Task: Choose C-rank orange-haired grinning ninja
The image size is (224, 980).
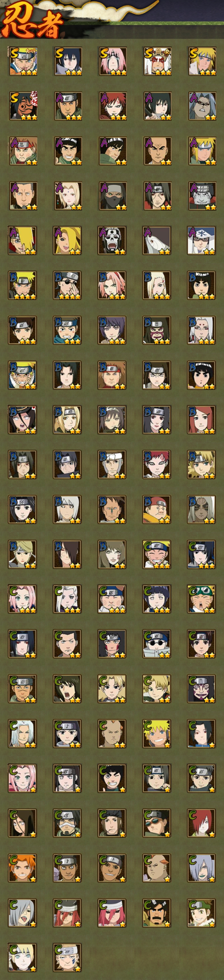Action: pyautogui.click(x=23, y=869)
